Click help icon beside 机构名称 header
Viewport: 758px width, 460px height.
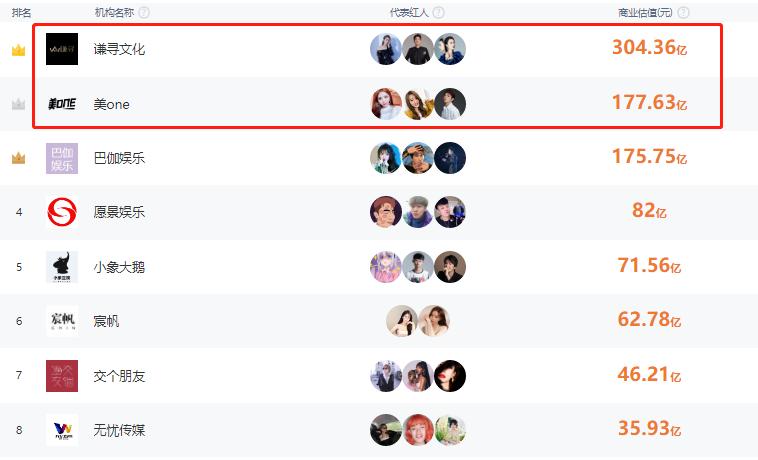[x=144, y=13]
